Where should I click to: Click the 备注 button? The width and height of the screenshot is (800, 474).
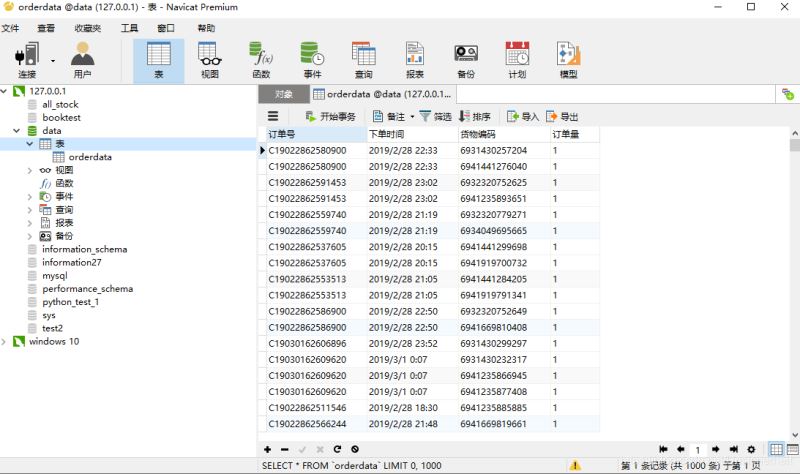pyautogui.click(x=389, y=117)
